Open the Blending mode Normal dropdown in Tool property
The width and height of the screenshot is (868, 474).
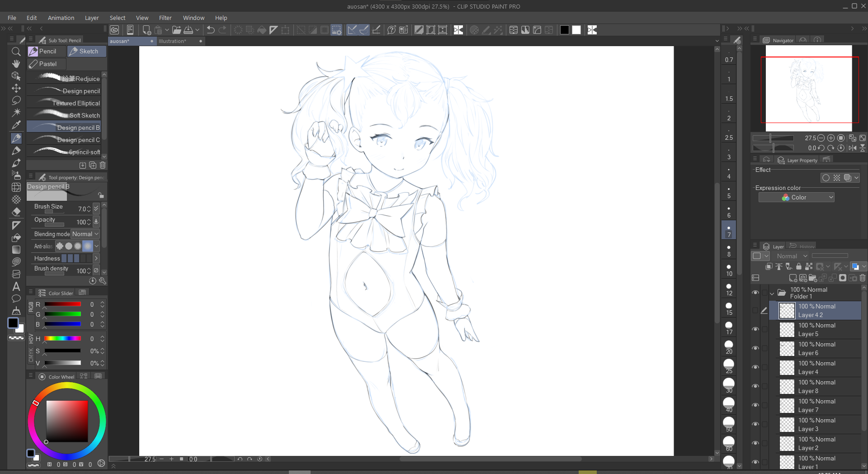click(85, 234)
